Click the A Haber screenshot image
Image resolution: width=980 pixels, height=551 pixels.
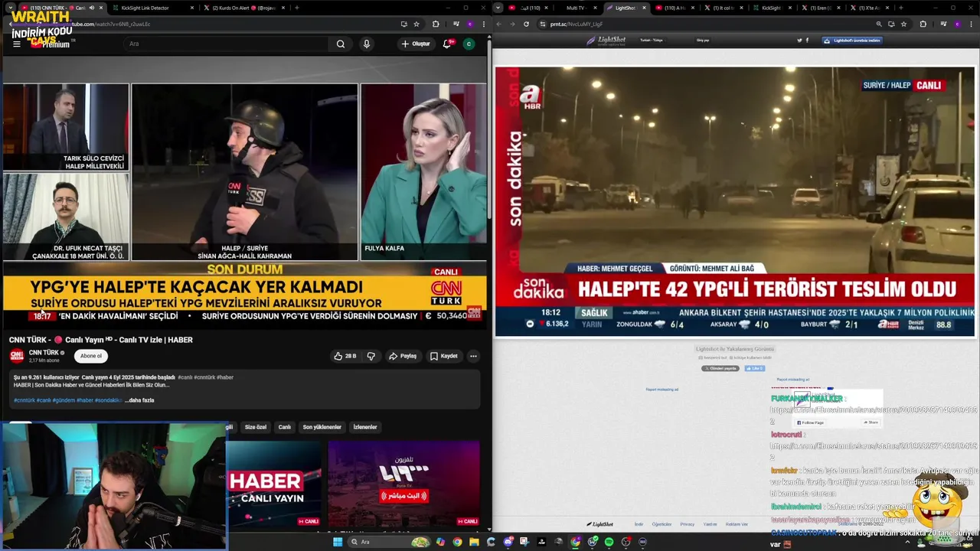click(x=735, y=202)
